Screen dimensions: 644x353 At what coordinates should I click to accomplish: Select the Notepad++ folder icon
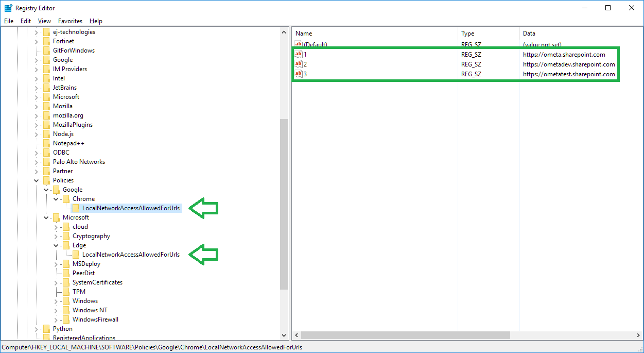[46, 143]
